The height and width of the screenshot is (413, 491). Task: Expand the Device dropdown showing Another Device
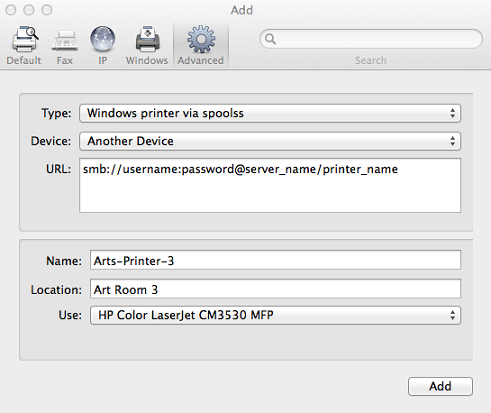coord(270,141)
